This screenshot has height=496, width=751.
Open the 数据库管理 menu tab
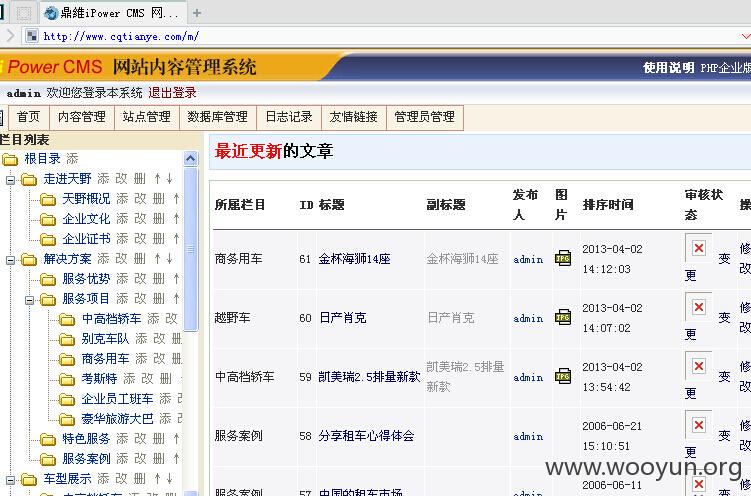pos(217,117)
